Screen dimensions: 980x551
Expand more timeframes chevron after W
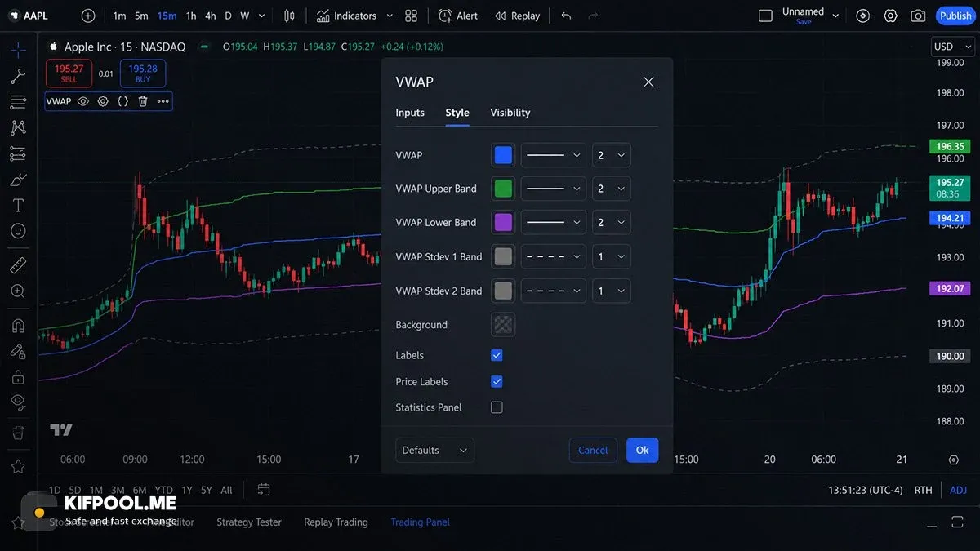click(261, 16)
